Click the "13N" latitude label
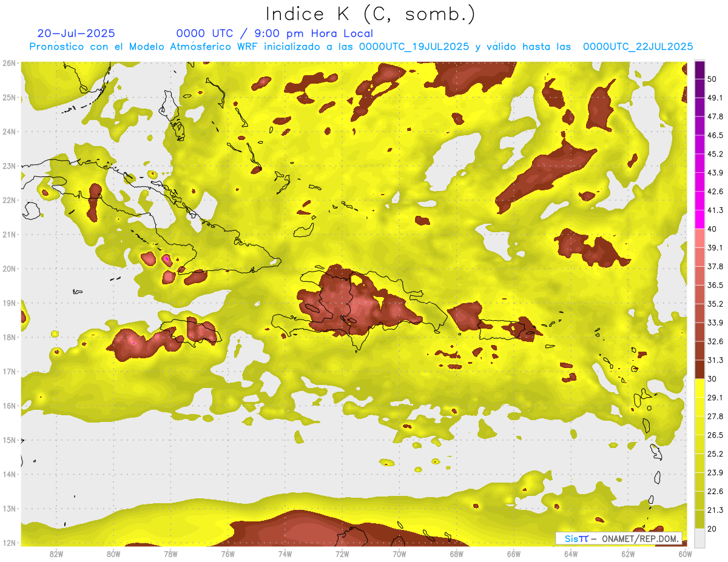728x562 pixels. coord(8,508)
